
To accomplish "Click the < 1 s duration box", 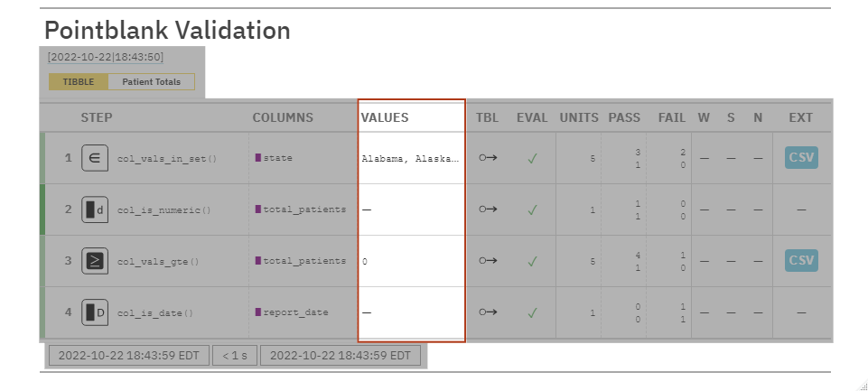I will point(236,355).
